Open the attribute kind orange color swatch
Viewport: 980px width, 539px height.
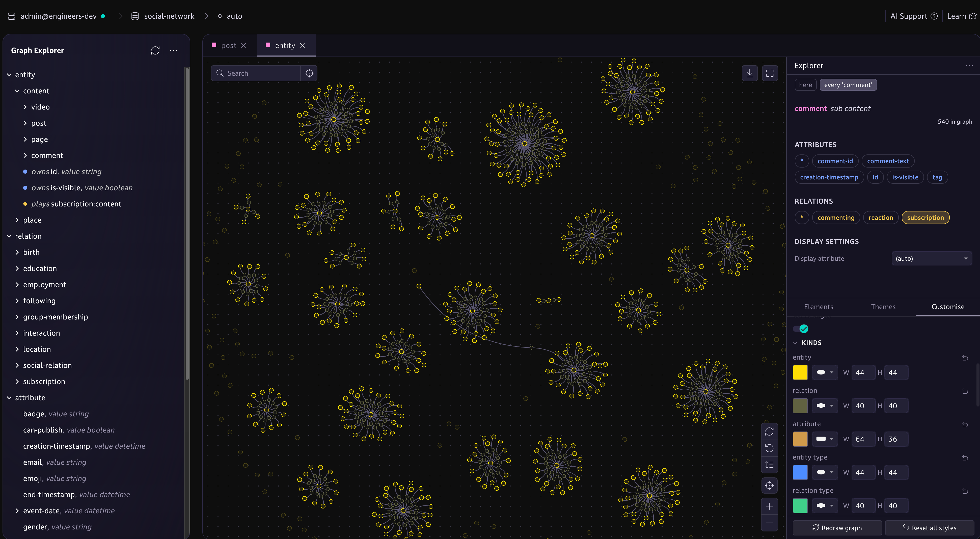click(800, 439)
